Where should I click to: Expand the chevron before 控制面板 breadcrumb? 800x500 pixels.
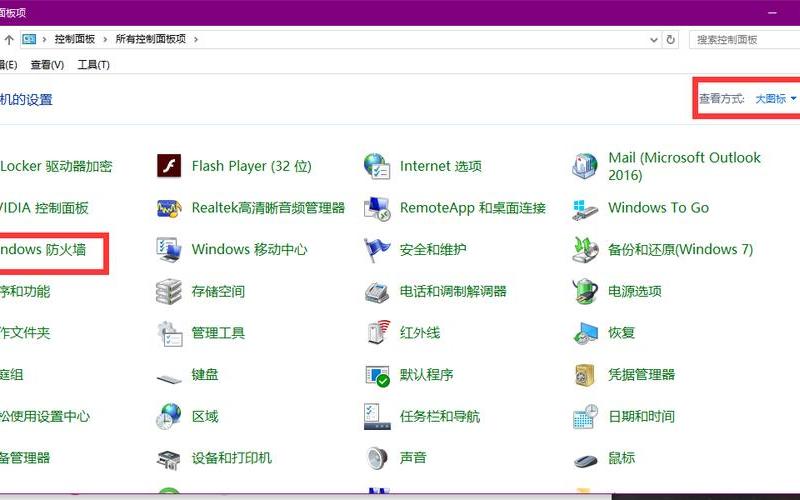44,39
